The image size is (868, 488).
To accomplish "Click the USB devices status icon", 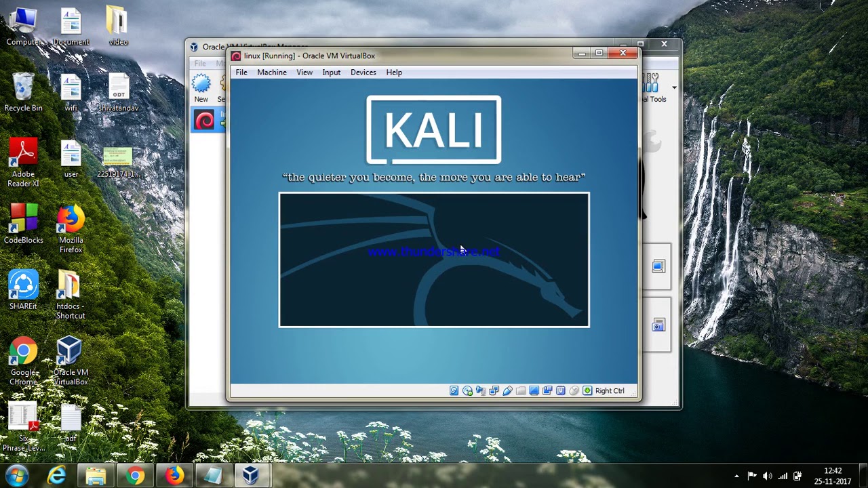I will (x=507, y=390).
